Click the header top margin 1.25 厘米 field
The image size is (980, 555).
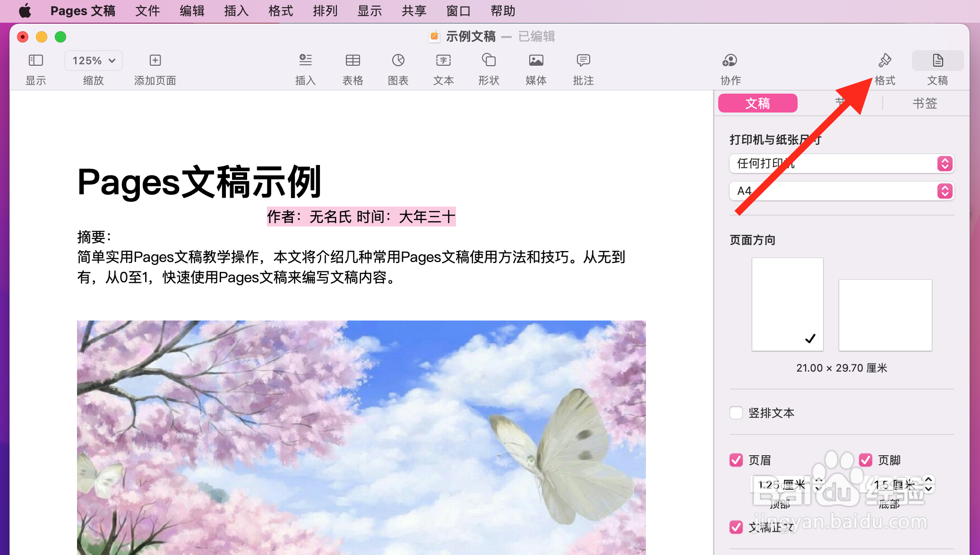click(x=781, y=485)
